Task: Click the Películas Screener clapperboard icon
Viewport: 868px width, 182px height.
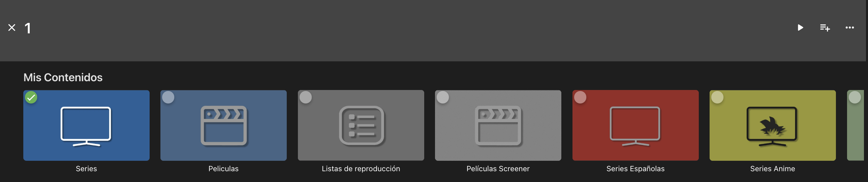Action: [x=498, y=125]
